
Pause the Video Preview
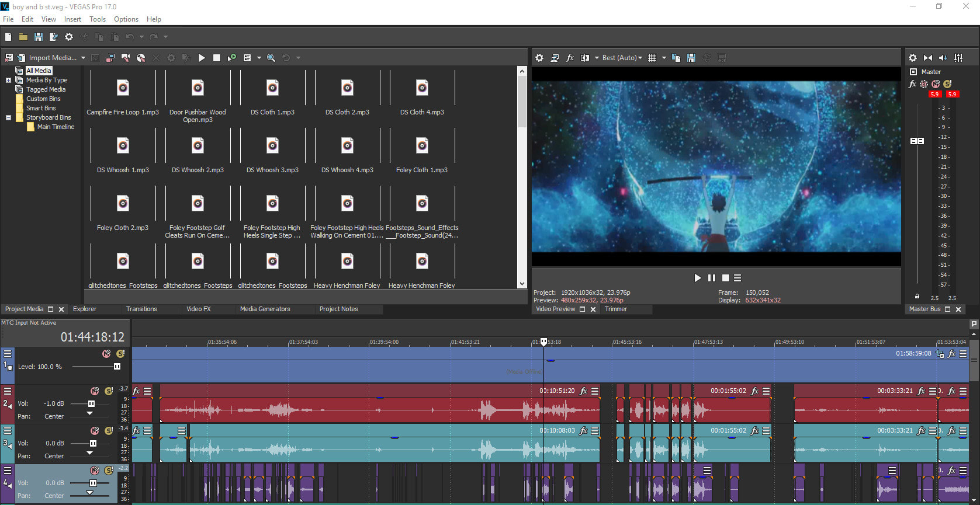coord(711,278)
